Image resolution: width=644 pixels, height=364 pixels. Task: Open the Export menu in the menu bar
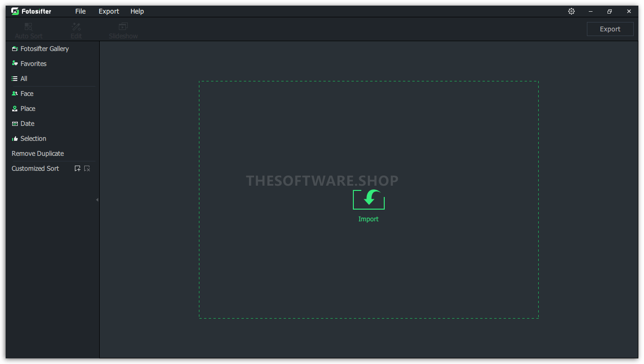click(109, 11)
